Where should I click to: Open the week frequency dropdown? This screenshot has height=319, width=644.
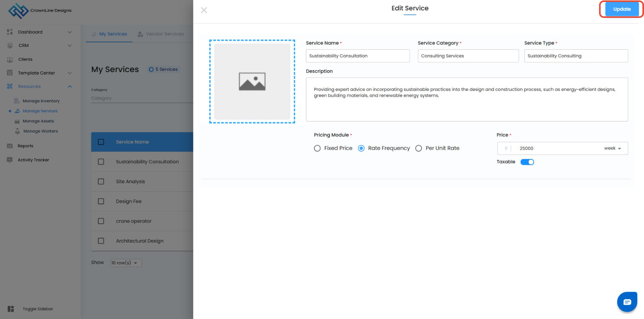613,149
